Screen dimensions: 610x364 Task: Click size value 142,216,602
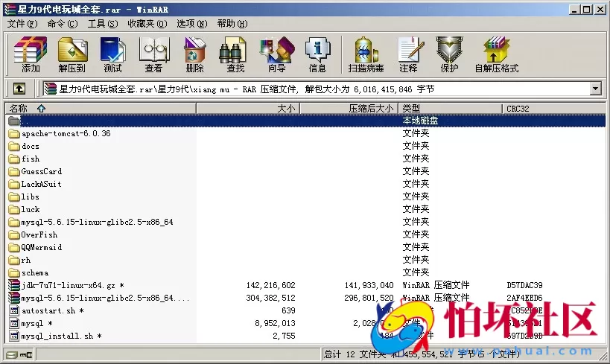(x=271, y=285)
